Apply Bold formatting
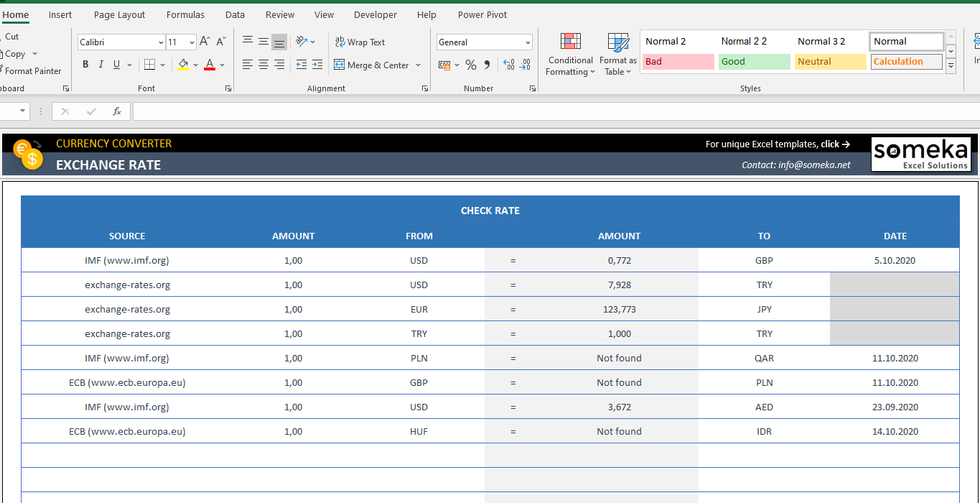 (85, 65)
